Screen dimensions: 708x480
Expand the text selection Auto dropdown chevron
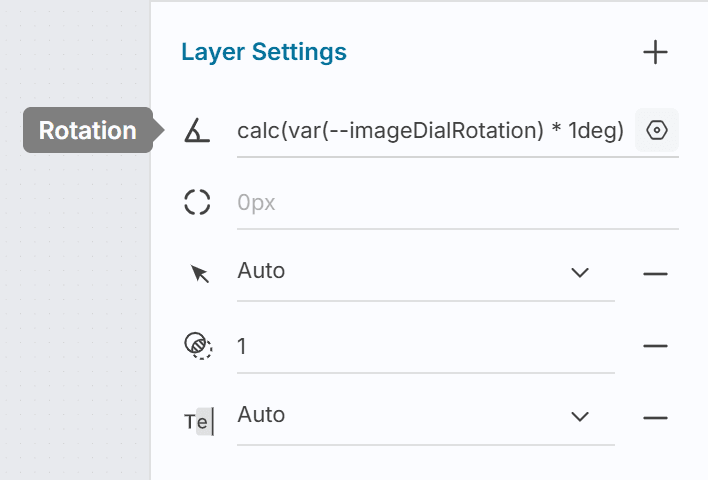click(580, 416)
